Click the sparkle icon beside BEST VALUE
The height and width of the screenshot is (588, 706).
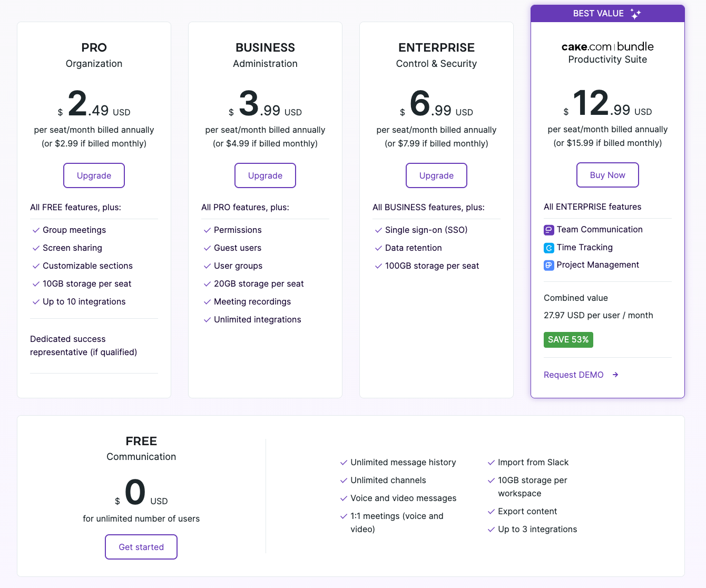coord(636,14)
